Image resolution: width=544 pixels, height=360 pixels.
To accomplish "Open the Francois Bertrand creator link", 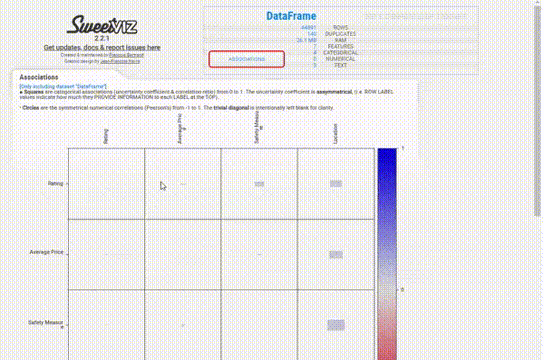I will pos(126,55).
